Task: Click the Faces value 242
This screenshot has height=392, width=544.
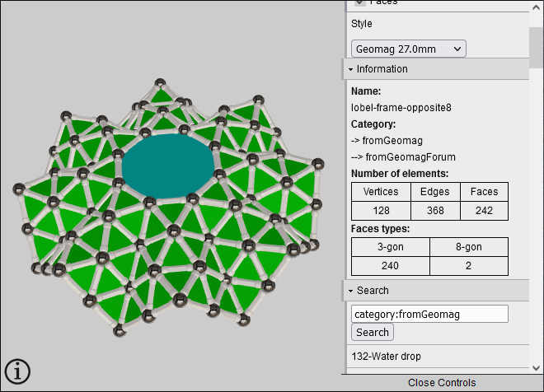Action: [x=484, y=210]
